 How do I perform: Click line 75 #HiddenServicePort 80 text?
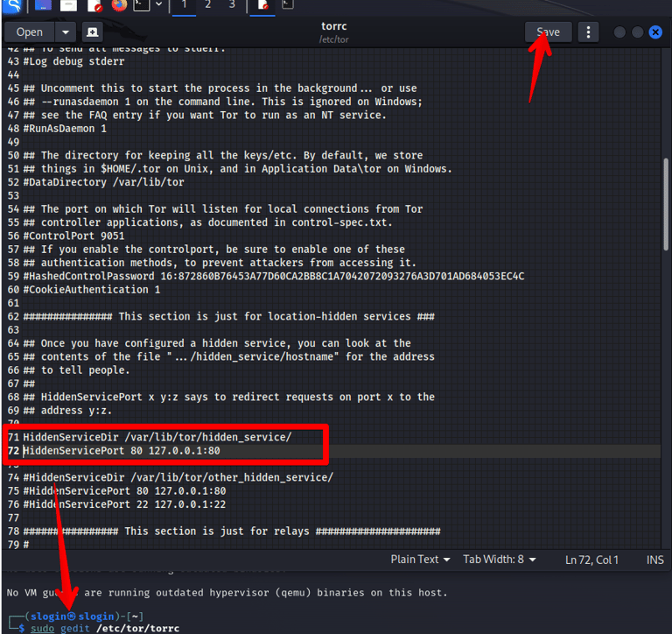tap(125, 491)
